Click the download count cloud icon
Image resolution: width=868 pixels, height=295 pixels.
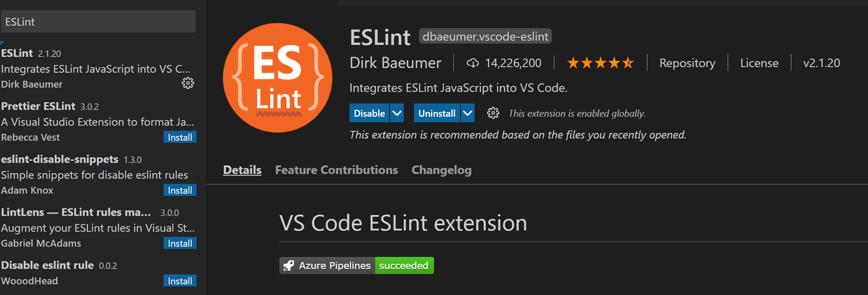(472, 63)
